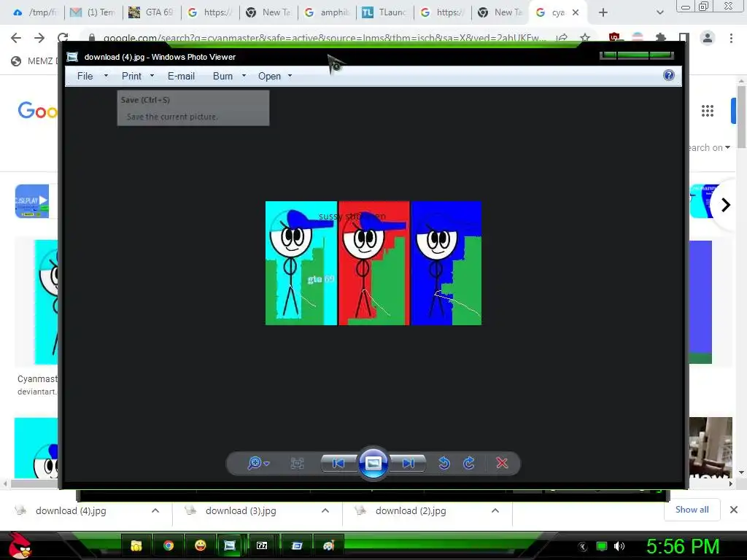Open Chrome three-dot menu
This screenshot has width=747, height=560.
[731, 38]
